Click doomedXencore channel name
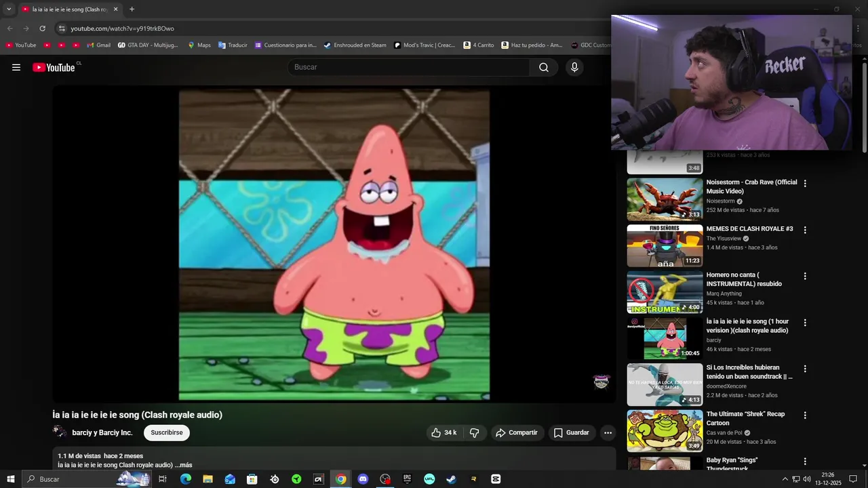The image size is (868, 488). (x=726, y=386)
